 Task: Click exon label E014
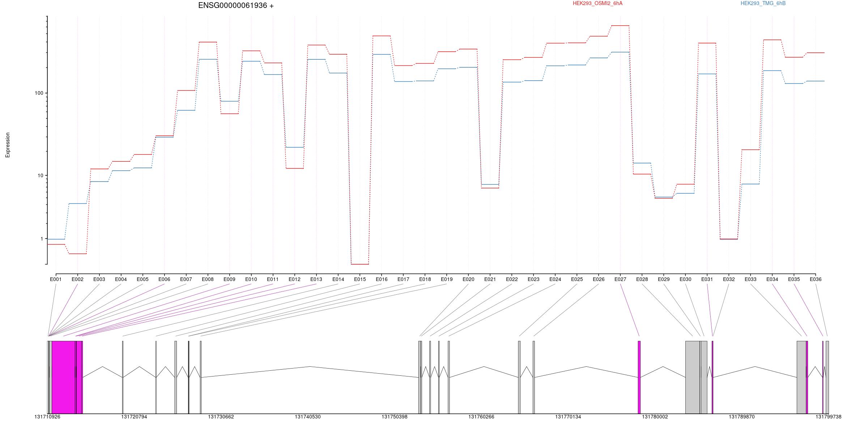338,279
